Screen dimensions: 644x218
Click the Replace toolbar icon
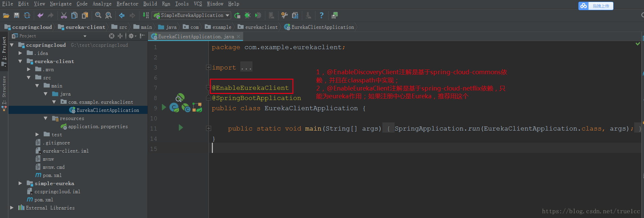[x=109, y=15]
